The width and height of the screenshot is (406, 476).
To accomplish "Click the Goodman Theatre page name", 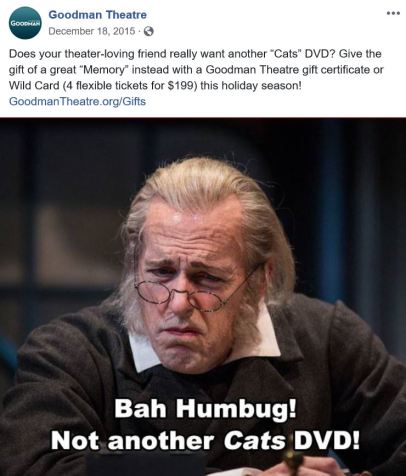I will [97, 15].
